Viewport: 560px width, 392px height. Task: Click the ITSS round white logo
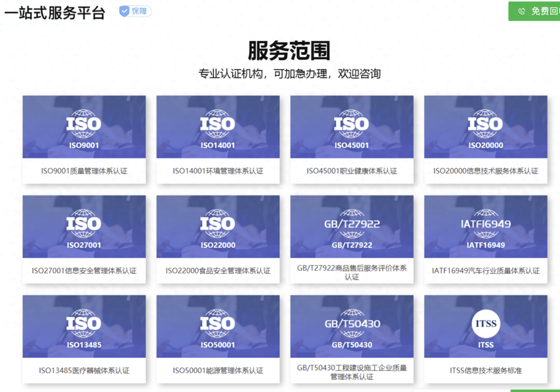click(x=486, y=324)
